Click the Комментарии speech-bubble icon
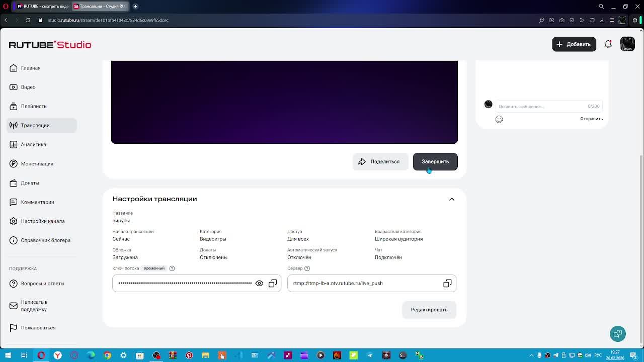This screenshot has width=644, height=362. (14, 202)
